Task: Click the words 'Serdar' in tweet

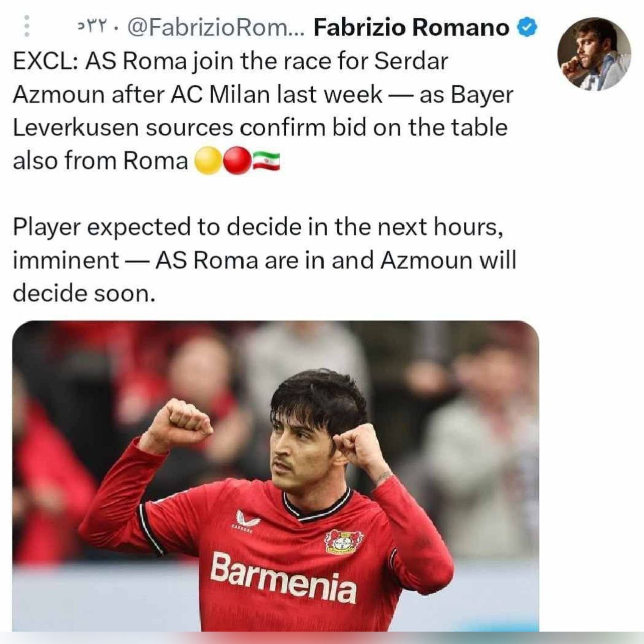Action: pyautogui.click(x=411, y=61)
